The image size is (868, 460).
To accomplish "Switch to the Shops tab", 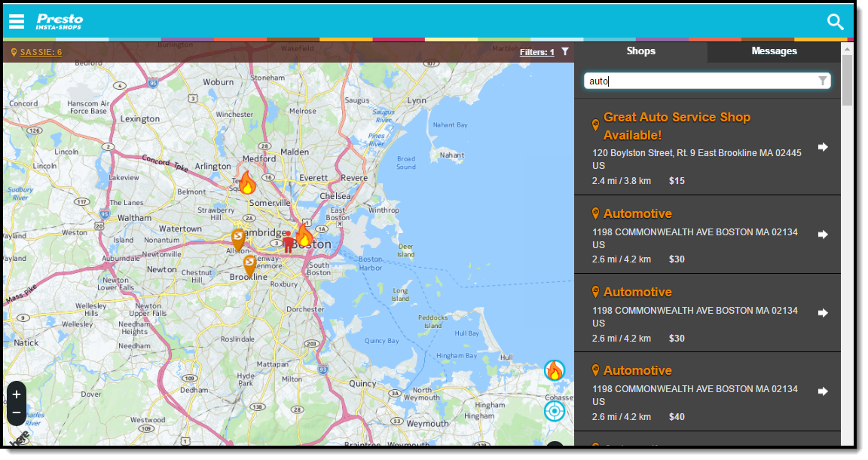I will pos(640,51).
